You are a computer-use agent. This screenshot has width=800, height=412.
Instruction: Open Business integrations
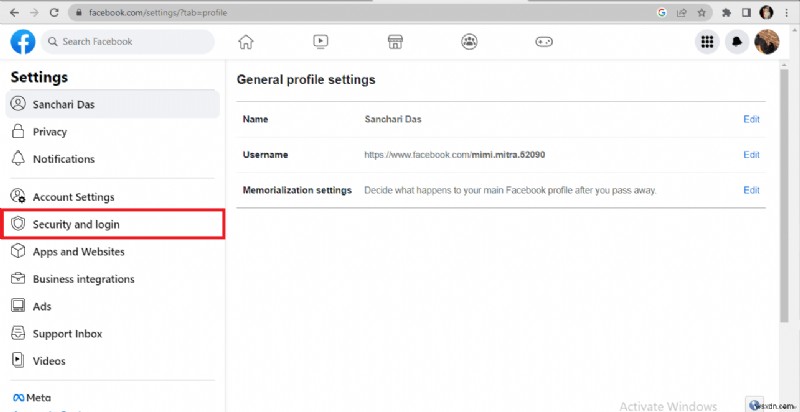pos(113,279)
